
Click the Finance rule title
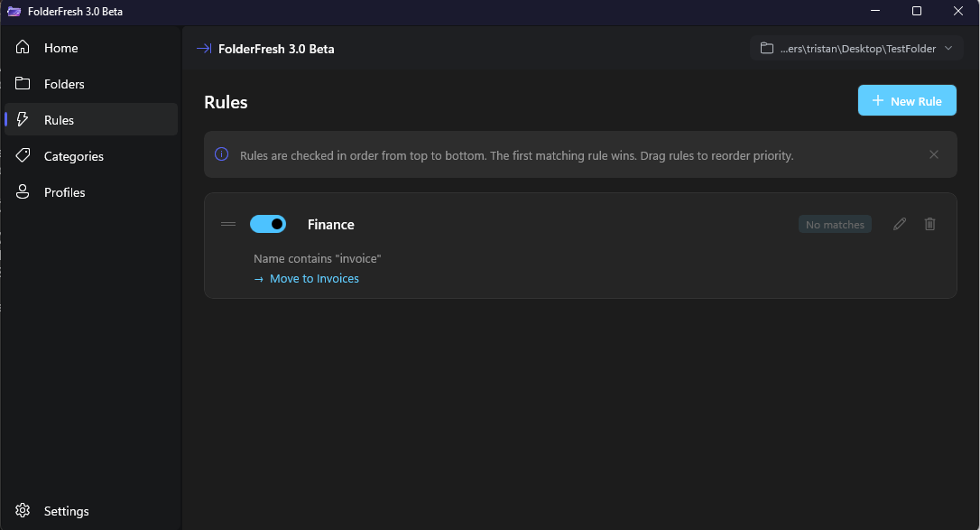coord(330,225)
